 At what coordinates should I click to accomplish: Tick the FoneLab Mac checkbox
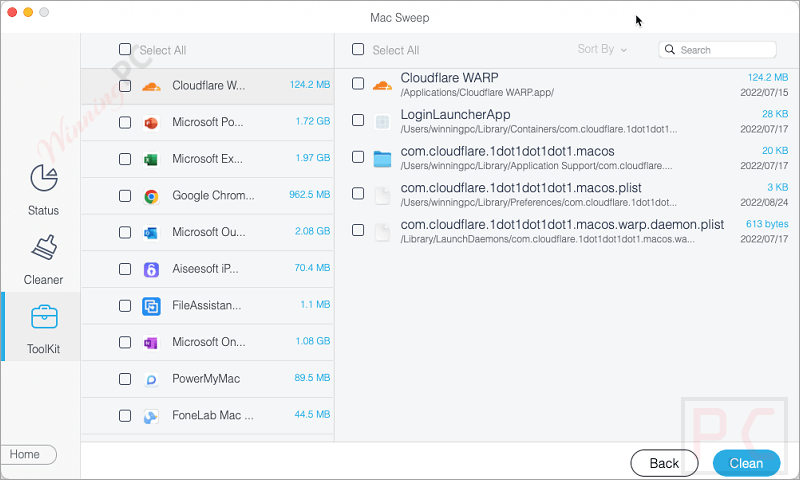click(125, 416)
